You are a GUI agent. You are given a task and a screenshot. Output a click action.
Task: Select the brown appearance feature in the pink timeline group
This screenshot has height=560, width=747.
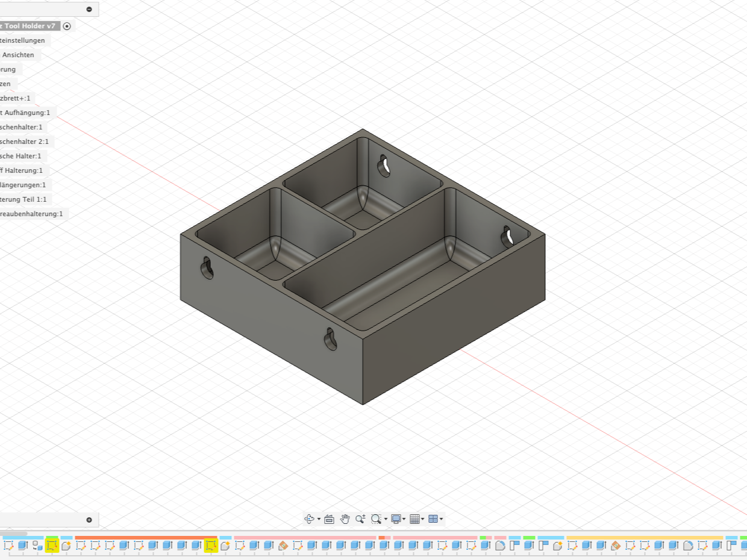tap(283, 546)
